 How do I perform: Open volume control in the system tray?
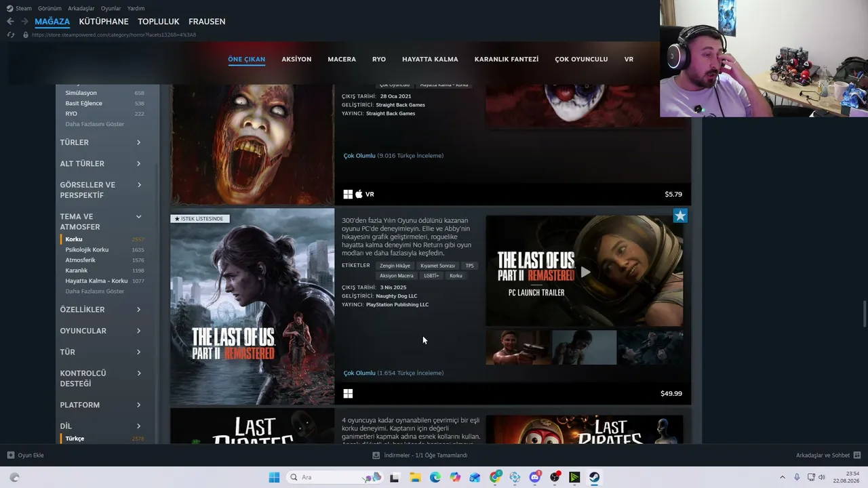pos(822,477)
